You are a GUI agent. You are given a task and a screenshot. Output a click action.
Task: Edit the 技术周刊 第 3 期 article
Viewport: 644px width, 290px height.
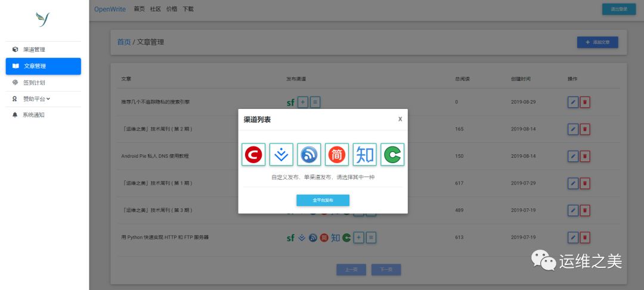[x=572, y=210]
